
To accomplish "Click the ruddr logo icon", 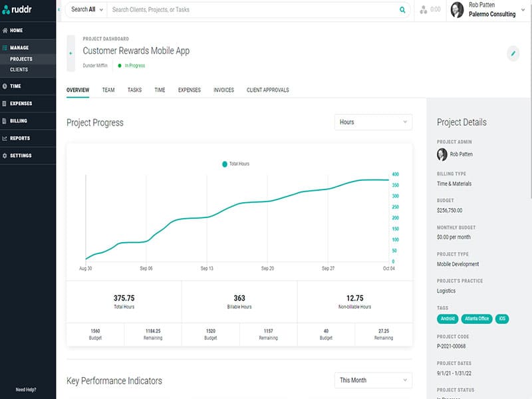I will (6, 9).
